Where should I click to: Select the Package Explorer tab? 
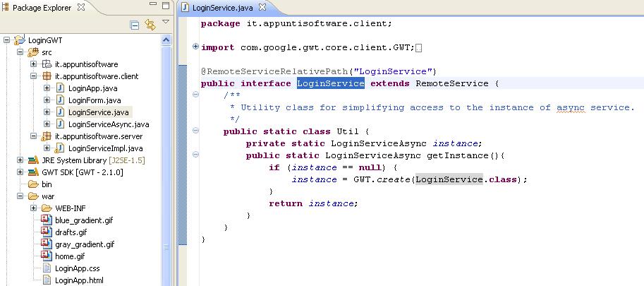(43, 7)
